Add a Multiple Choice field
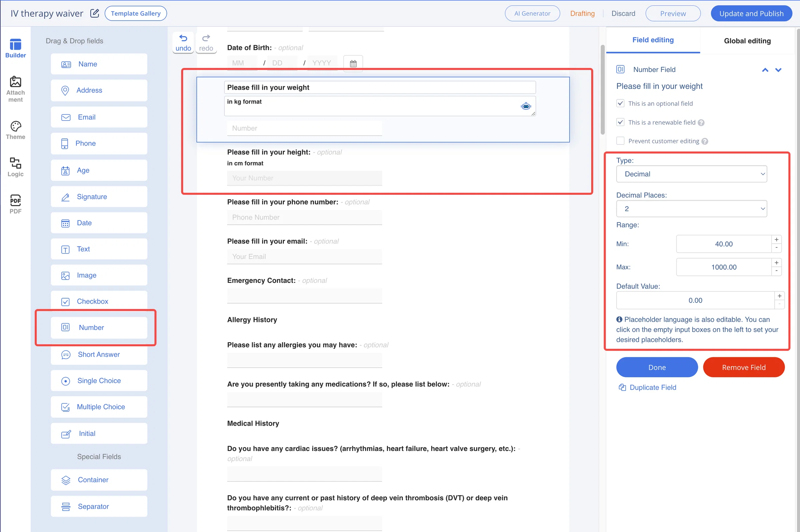The width and height of the screenshot is (800, 532). coord(99,407)
